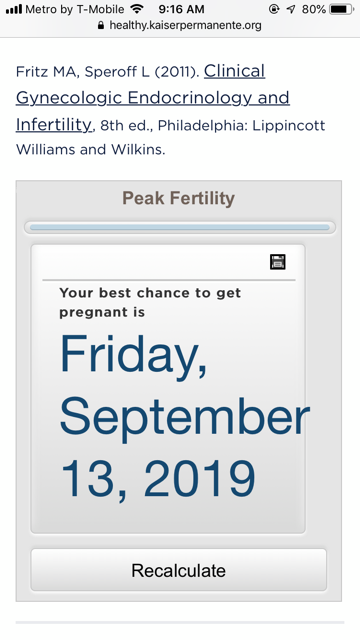Tap the cellular signal bars icon
Screen dimensions: 360x640
(14, 9)
